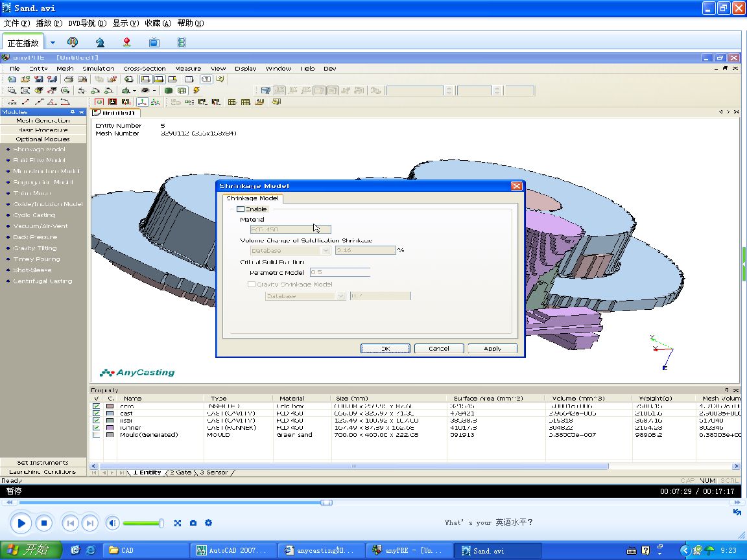Click color swatch of the cast row
Image resolution: width=747 pixels, height=560 pixels.
coord(110,414)
